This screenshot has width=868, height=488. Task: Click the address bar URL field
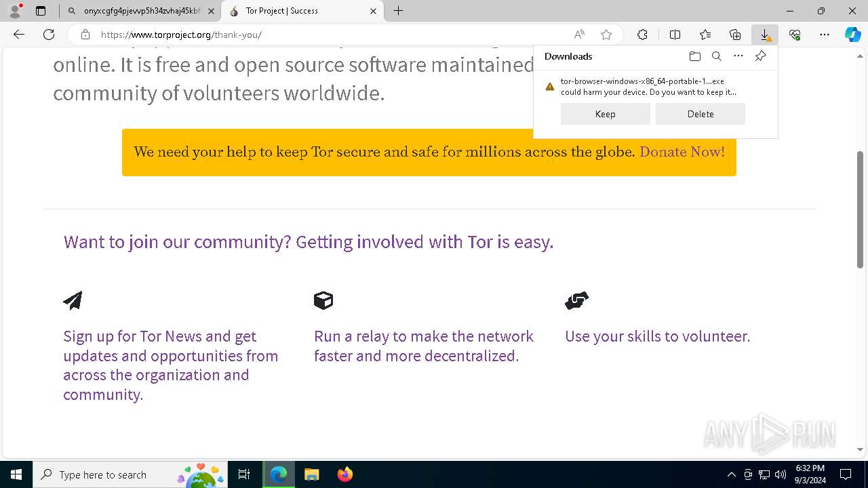point(332,35)
